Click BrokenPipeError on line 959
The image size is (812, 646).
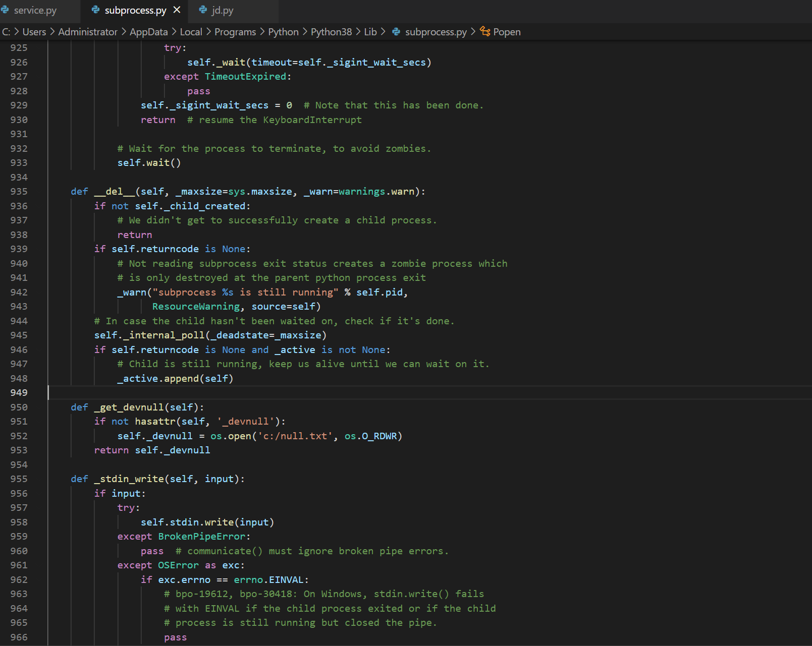[x=201, y=537]
